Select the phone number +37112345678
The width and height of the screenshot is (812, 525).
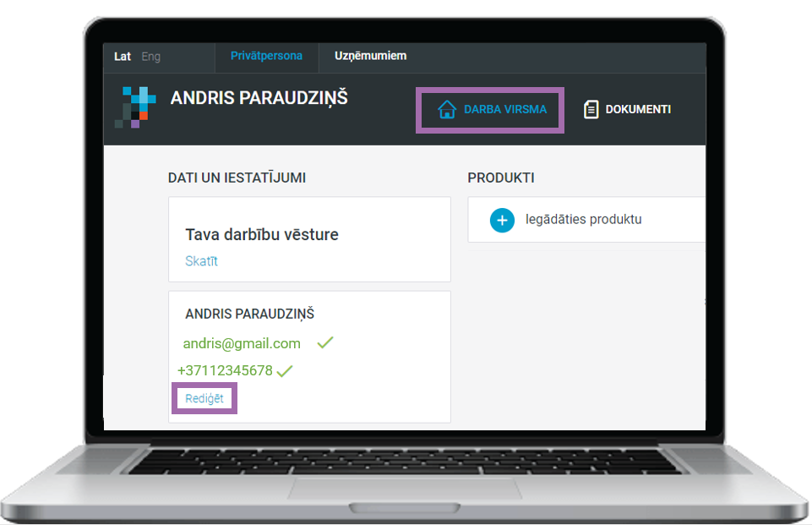click(223, 370)
